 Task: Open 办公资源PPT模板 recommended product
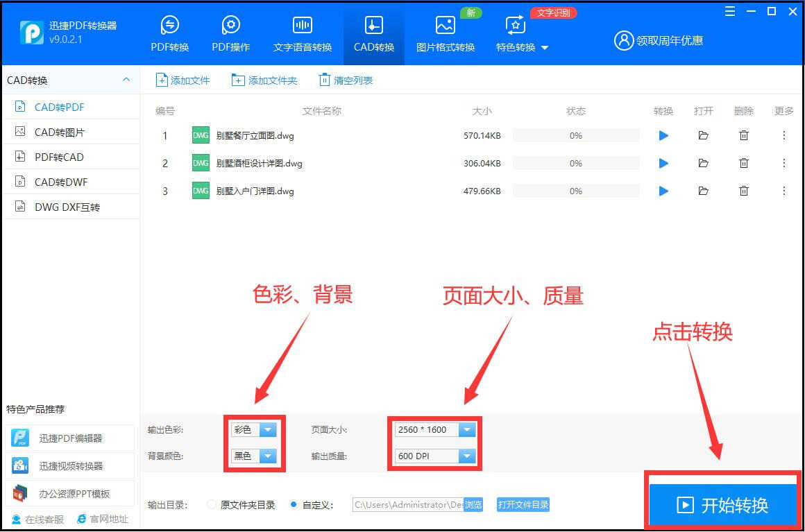tap(70, 494)
